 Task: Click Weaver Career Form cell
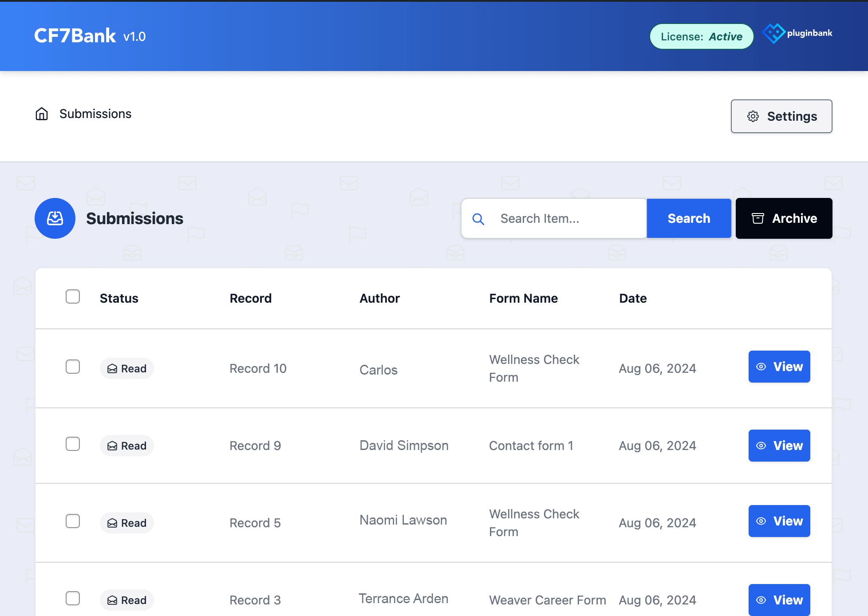[x=548, y=600]
